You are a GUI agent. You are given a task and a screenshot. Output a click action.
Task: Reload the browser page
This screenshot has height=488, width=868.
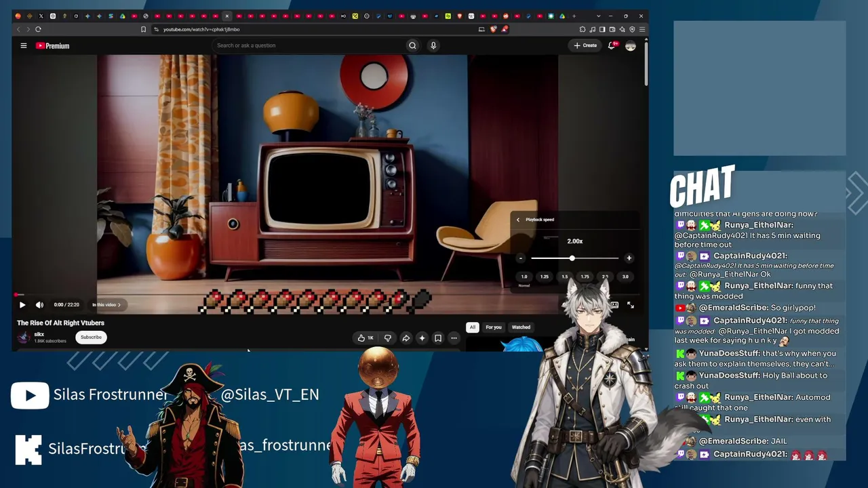pos(38,29)
